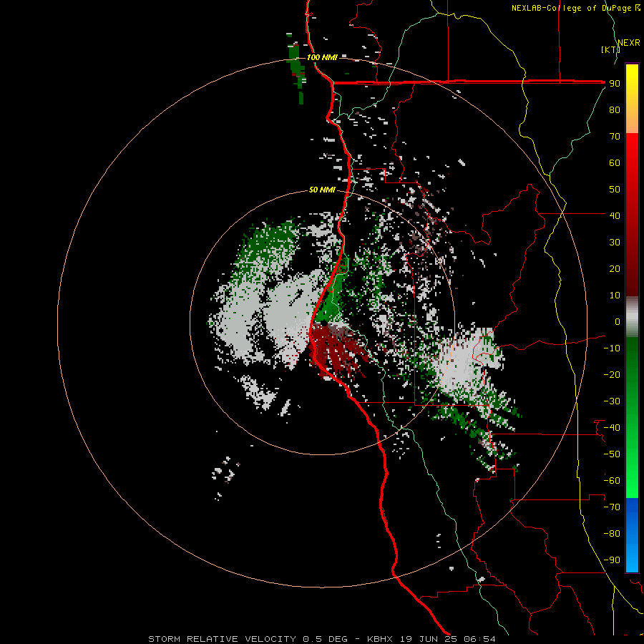Select the [KT] units label
Image resolution: width=644 pixels, height=644 pixels.
[610, 49]
